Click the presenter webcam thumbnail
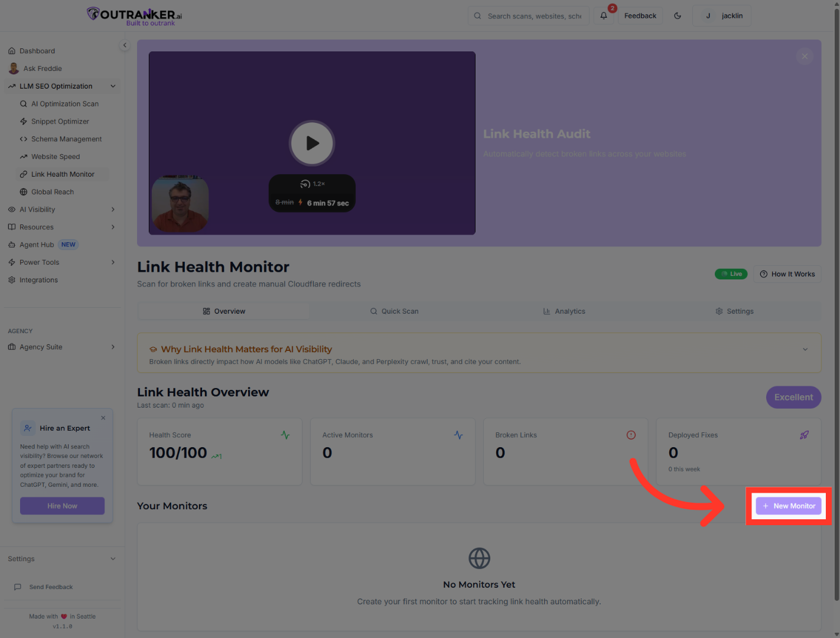This screenshot has width=840, height=638. [180, 204]
